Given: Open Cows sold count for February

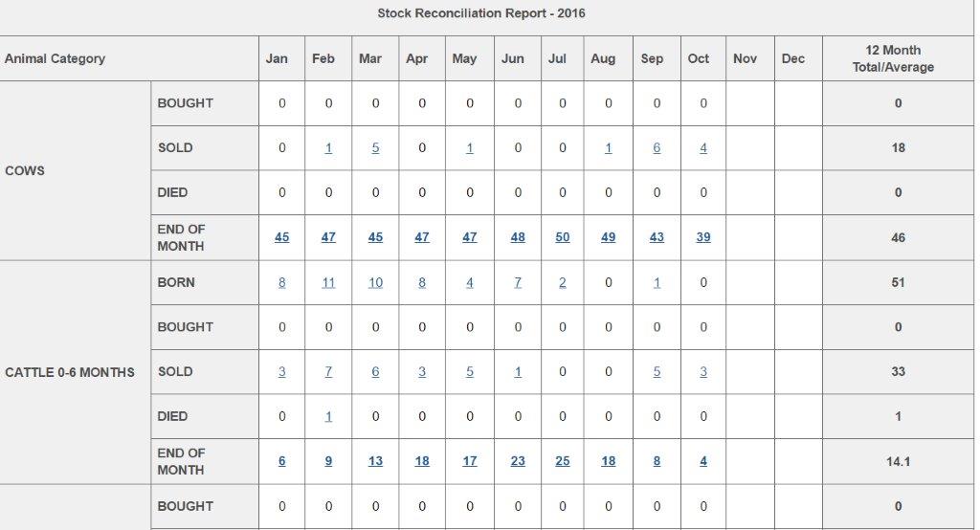Looking at the screenshot, I should pos(328,148).
